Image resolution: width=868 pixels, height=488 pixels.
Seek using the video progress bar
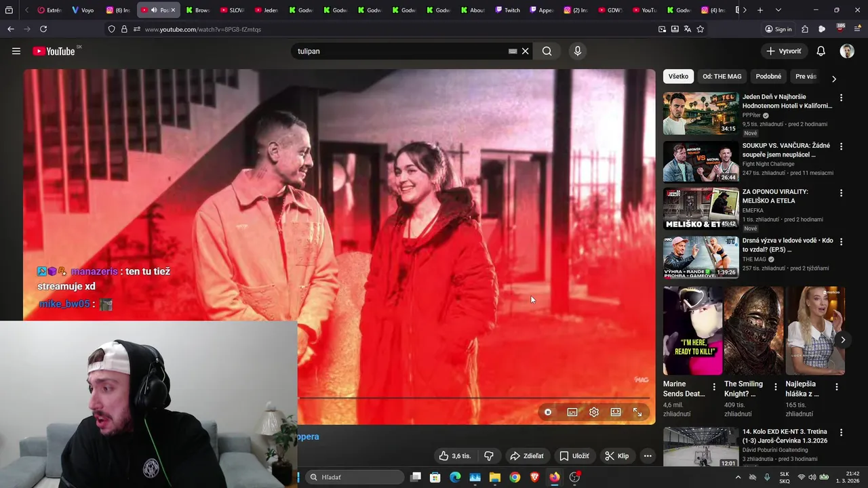[473, 398]
